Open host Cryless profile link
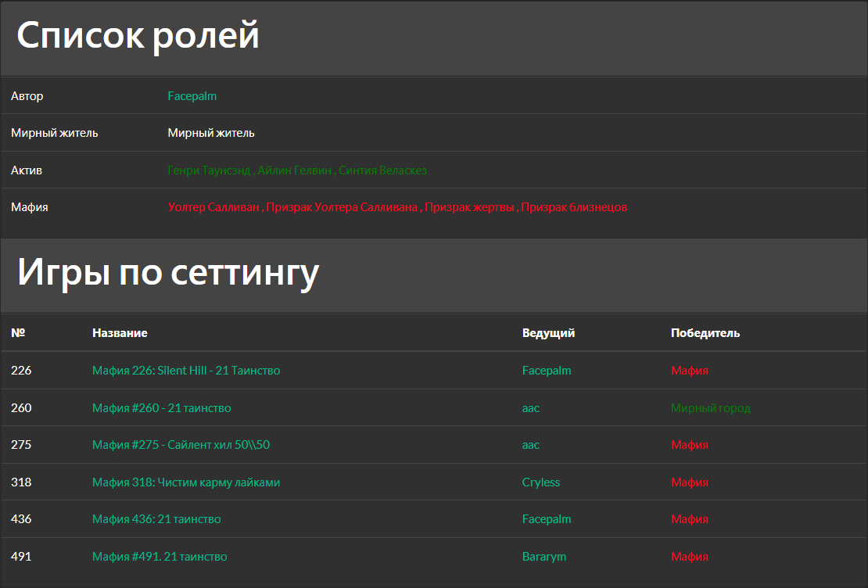The image size is (868, 588). click(x=541, y=482)
